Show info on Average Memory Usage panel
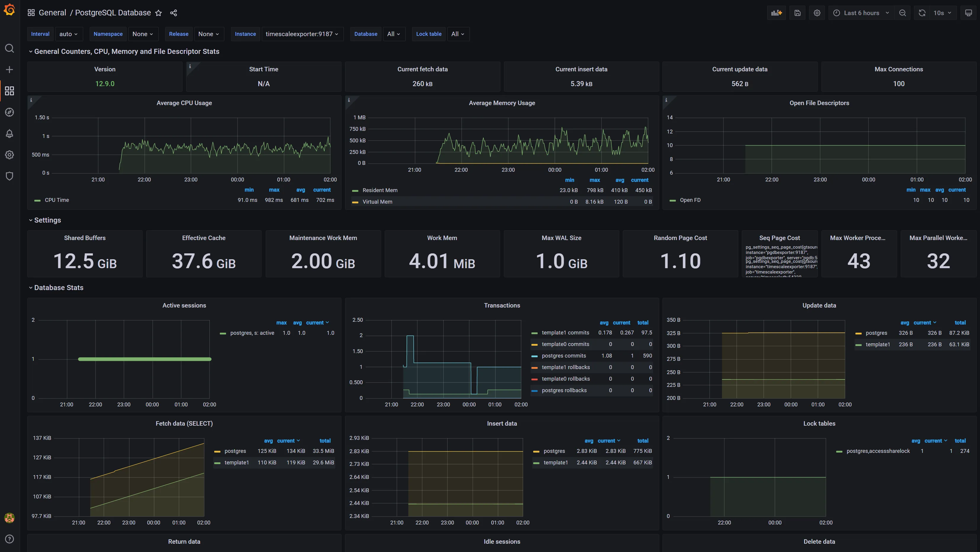 [349, 100]
